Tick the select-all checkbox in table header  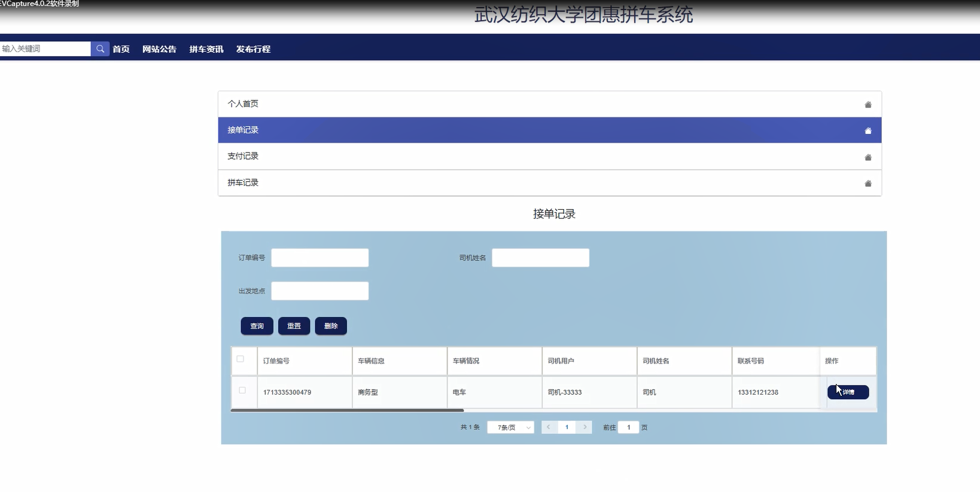241,359
